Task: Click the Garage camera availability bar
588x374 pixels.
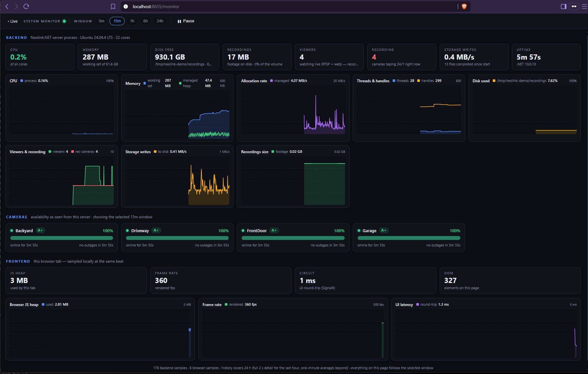Action: coord(409,238)
